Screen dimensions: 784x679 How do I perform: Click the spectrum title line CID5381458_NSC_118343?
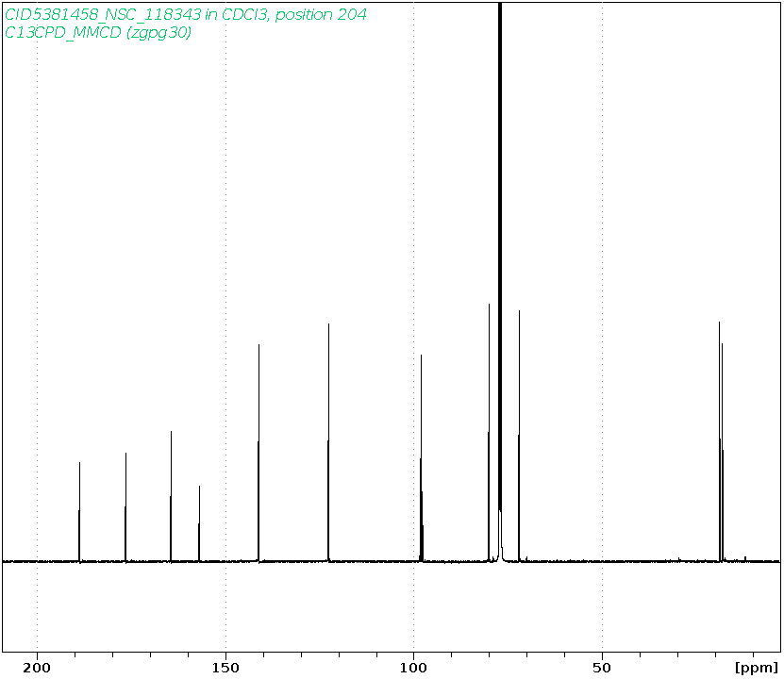[x=186, y=14]
